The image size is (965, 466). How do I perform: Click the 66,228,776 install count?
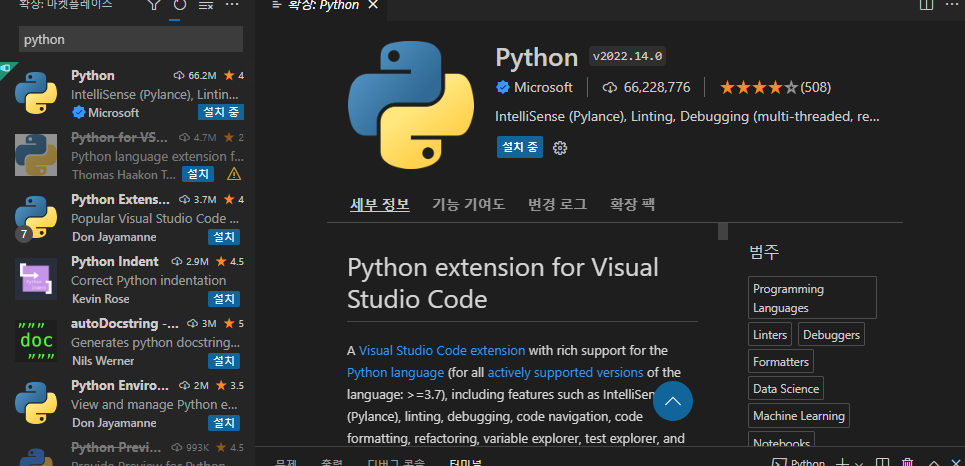tap(657, 87)
